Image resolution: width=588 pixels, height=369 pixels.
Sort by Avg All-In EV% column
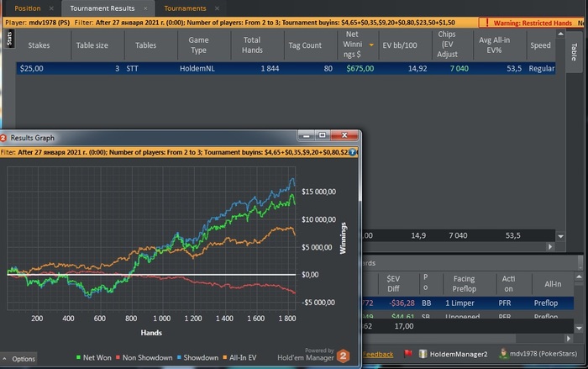pyautogui.click(x=494, y=45)
